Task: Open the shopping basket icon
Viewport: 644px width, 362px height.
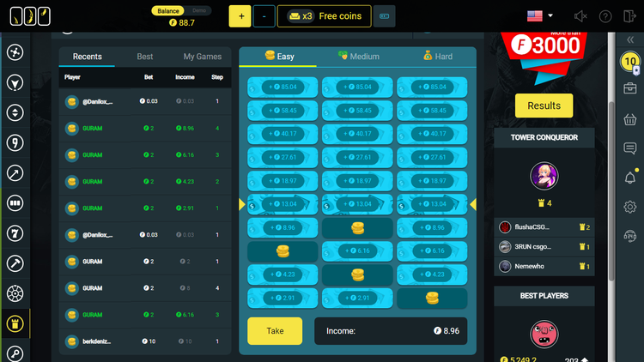Action: 629,119
